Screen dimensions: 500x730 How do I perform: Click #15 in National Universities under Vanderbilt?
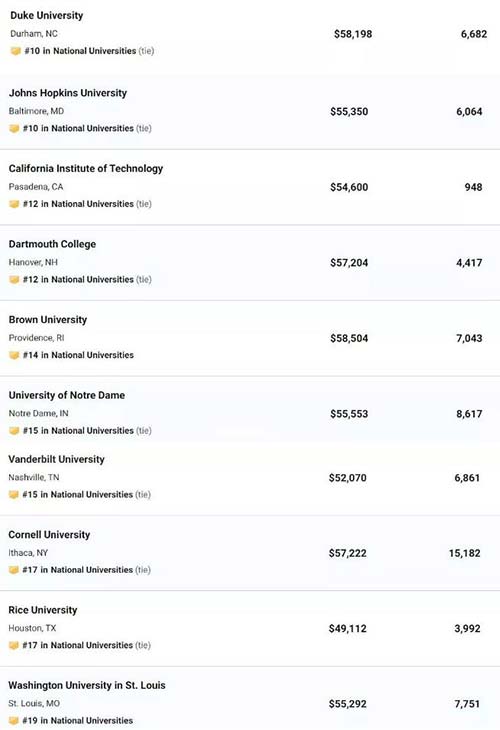point(78,494)
